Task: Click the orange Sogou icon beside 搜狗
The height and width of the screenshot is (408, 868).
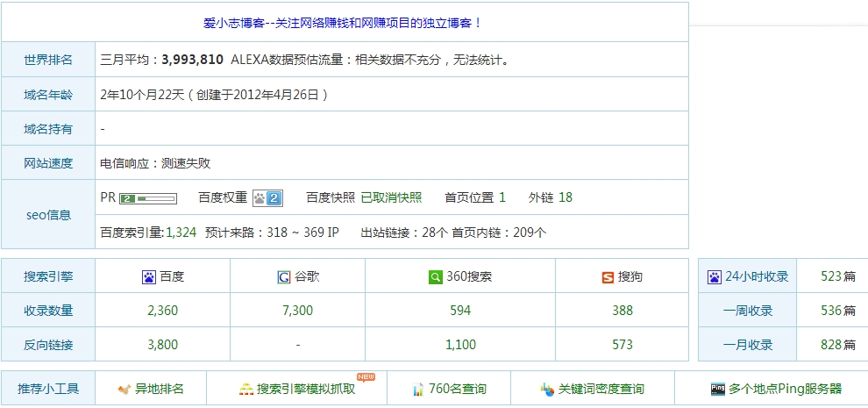Action: pyautogui.click(x=608, y=277)
